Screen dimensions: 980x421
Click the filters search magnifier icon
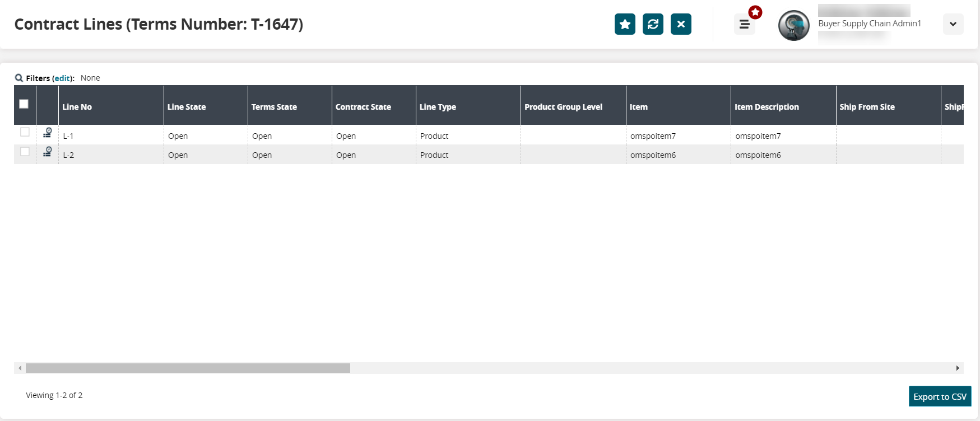pyautogui.click(x=19, y=78)
